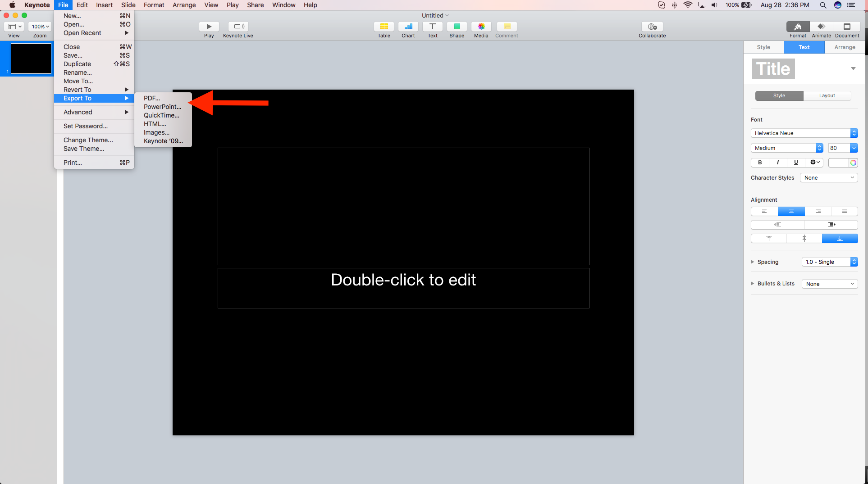The width and height of the screenshot is (868, 484).
Task: Open the Character Styles dropdown
Action: [x=828, y=178]
